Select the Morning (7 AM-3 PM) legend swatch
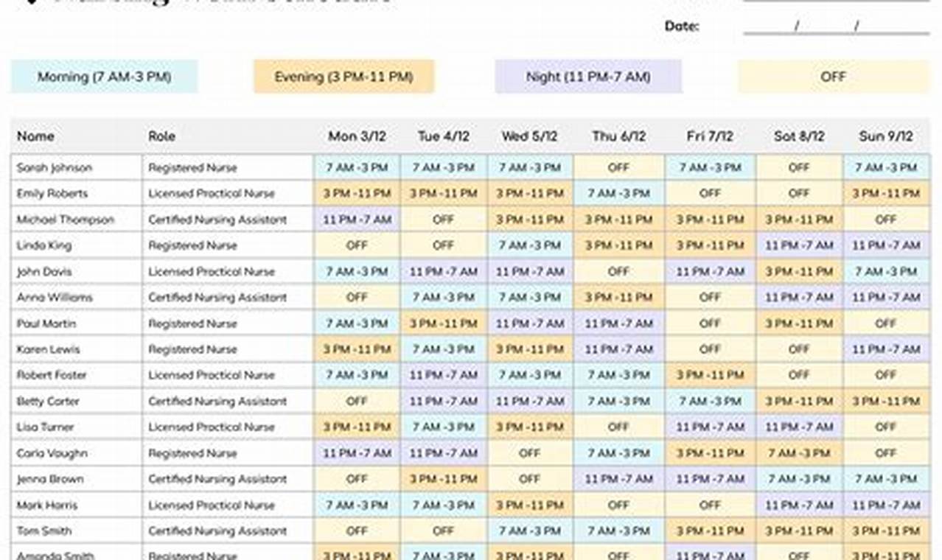The width and height of the screenshot is (942, 560). 102,76
